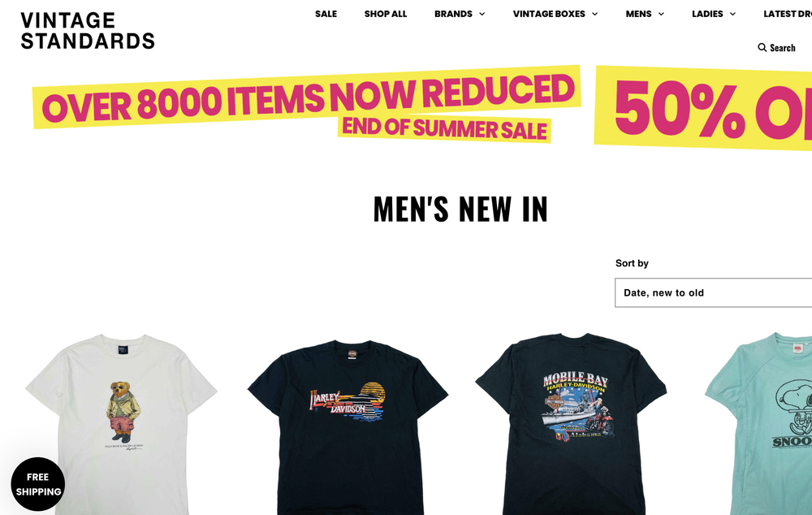The image size is (812, 515).
Task: View the white Polo Bear t-shirt
Action: pos(121,424)
